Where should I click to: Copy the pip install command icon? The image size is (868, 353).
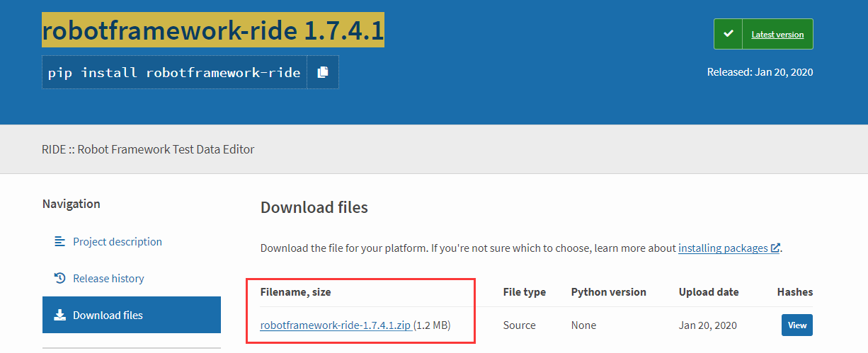323,72
